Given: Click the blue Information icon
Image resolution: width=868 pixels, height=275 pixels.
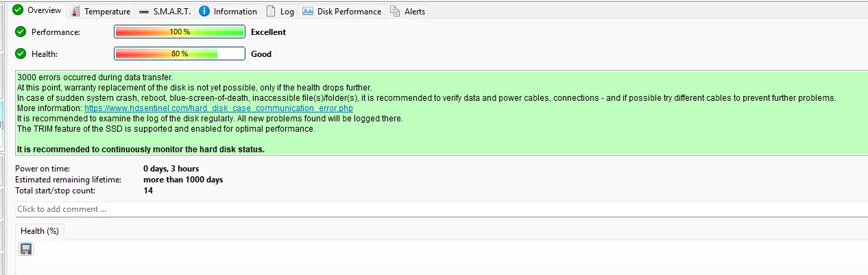Looking at the screenshot, I should [x=204, y=11].
